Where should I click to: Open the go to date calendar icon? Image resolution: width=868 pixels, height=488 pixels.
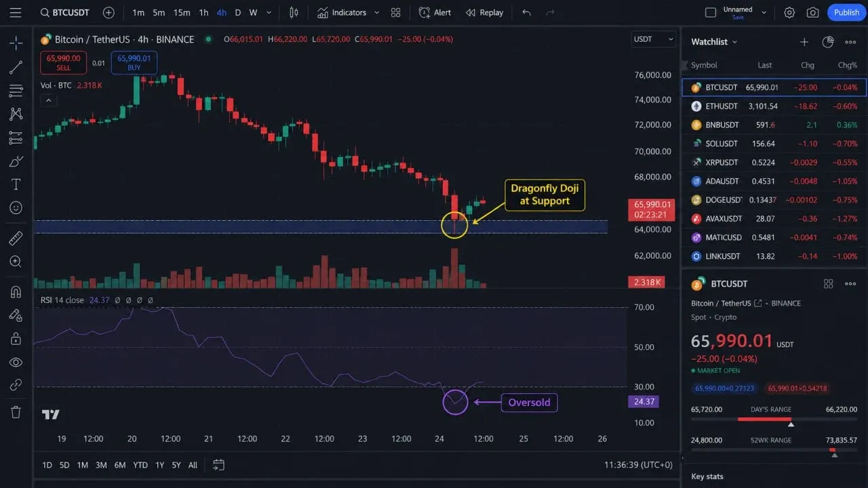pyautogui.click(x=218, y=465)
